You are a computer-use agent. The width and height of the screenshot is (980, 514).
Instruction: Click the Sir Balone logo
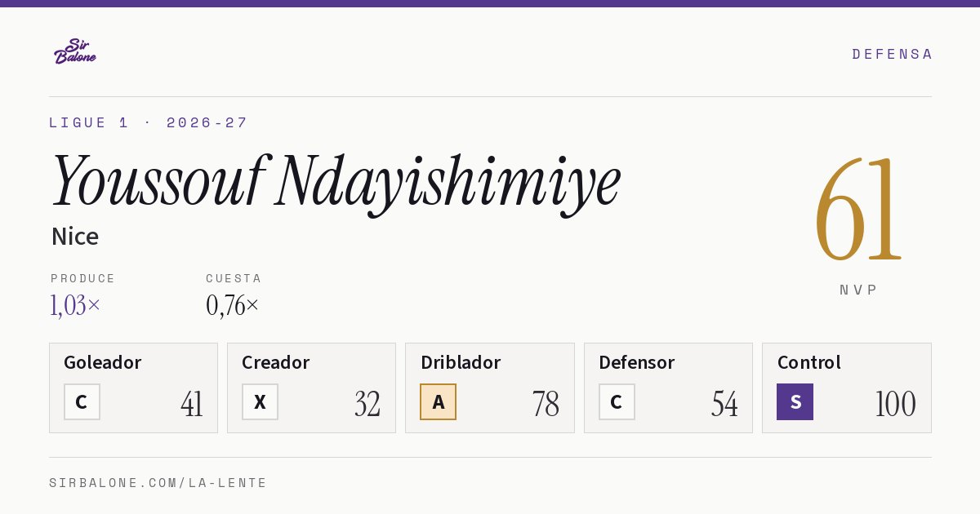75,51
